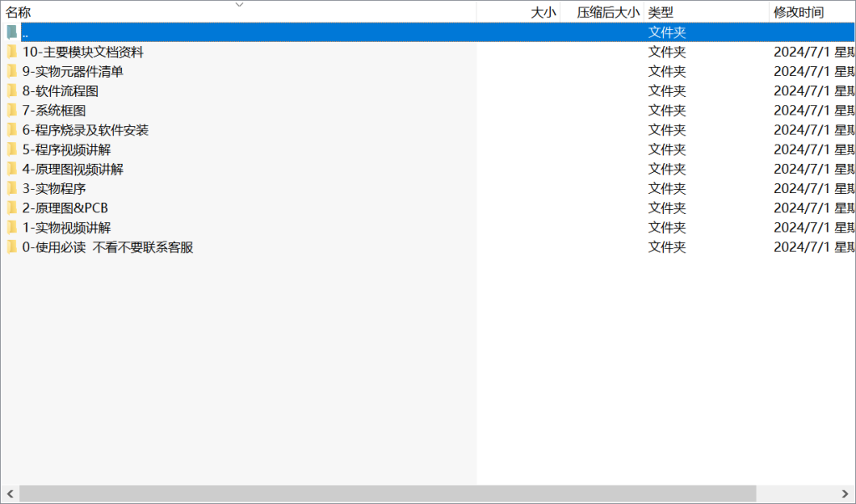
Task: Select the 4-原理图视频讲解 folder name
Action: click(73, 169)
